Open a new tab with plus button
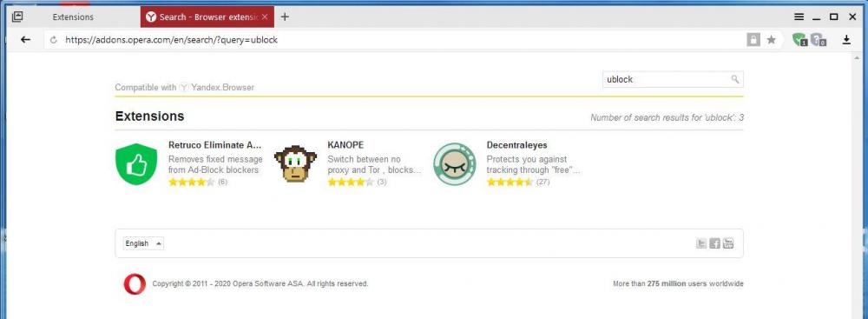868x319 pixels. tap(285, 17)
